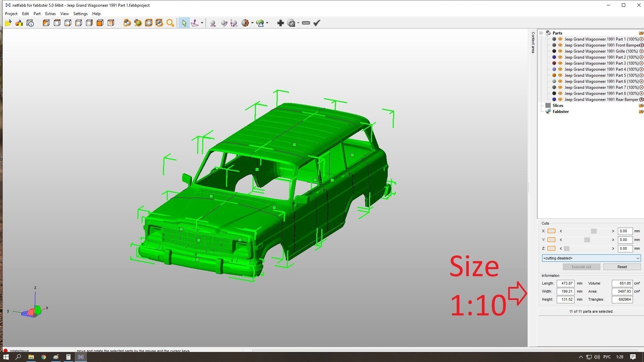Click the zoom magnifier tool
Image resolution: width=644 pixels, height=362 pixels.
(x=170, y=23)
